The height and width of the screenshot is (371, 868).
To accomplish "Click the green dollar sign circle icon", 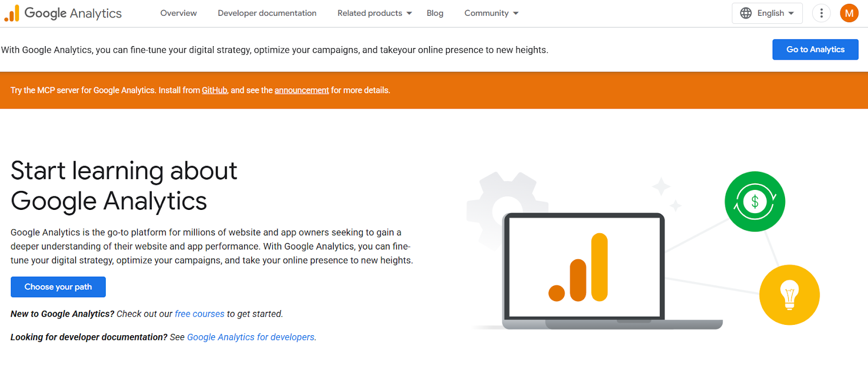I will click(754, 202).
